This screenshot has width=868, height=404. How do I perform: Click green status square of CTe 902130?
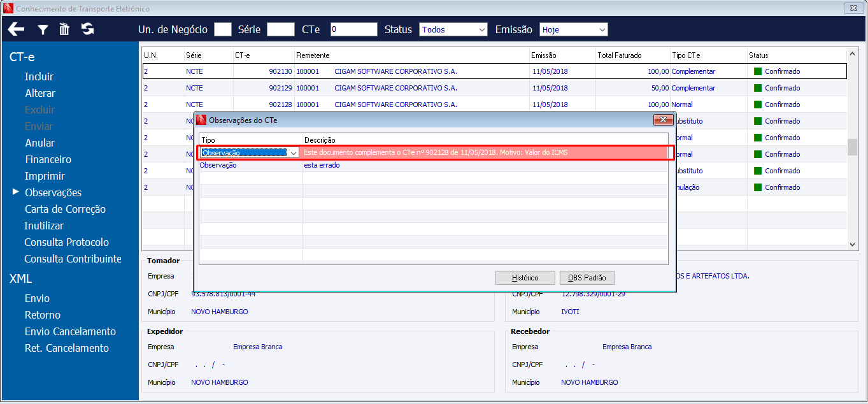(758, 71)
